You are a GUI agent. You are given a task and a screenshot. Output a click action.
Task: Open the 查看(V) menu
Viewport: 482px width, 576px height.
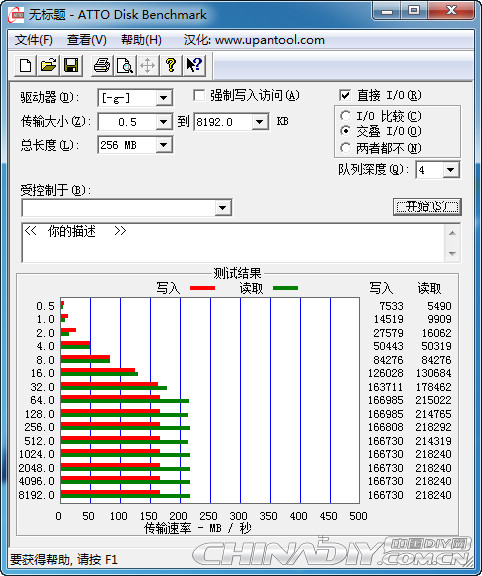pyautogui.click(x=87, y=40)
